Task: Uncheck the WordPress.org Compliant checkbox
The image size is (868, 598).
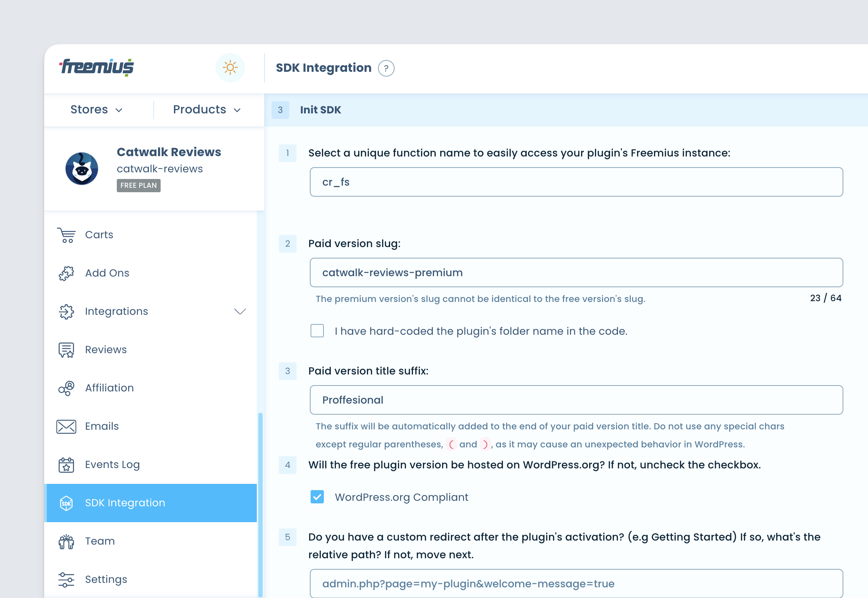Action: click(x=317, y=497)
